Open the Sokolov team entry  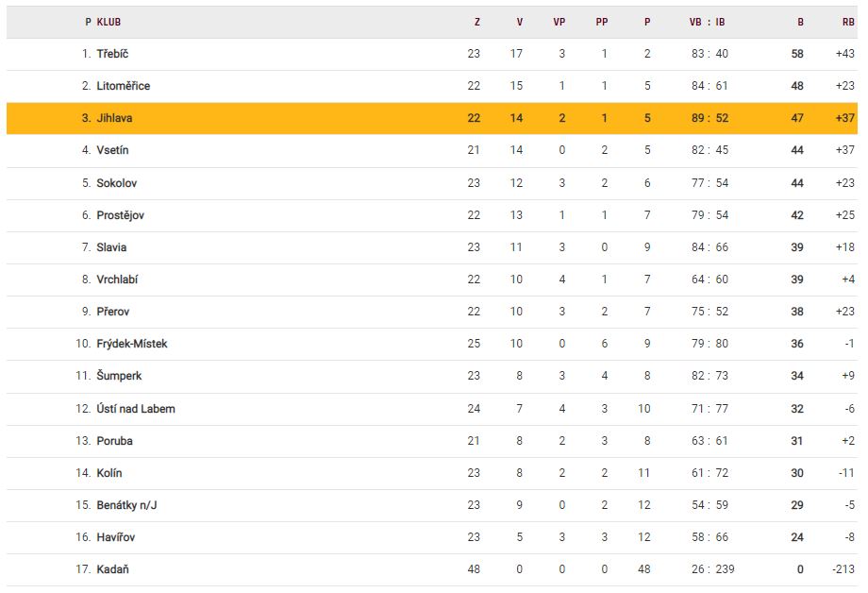[x=116, y=183]
